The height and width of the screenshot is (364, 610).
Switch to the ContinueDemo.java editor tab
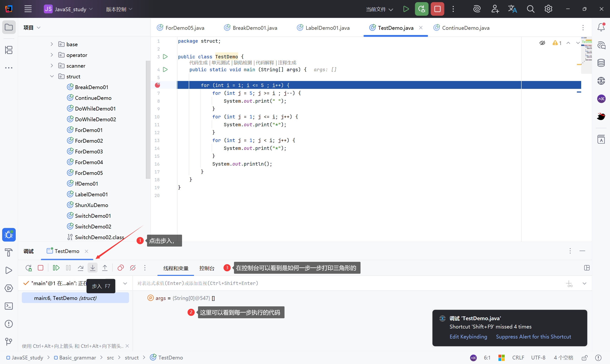(465, 28)
